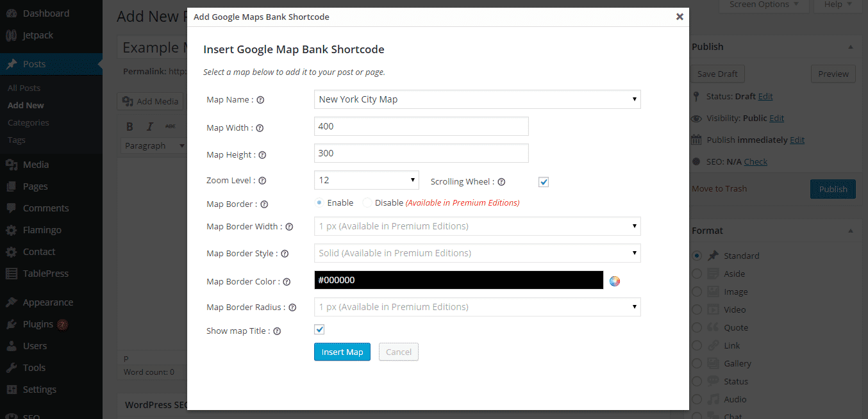Open the Map Name dropdown
Viewport: 868px width, 419px height.
tap(477, 99)
